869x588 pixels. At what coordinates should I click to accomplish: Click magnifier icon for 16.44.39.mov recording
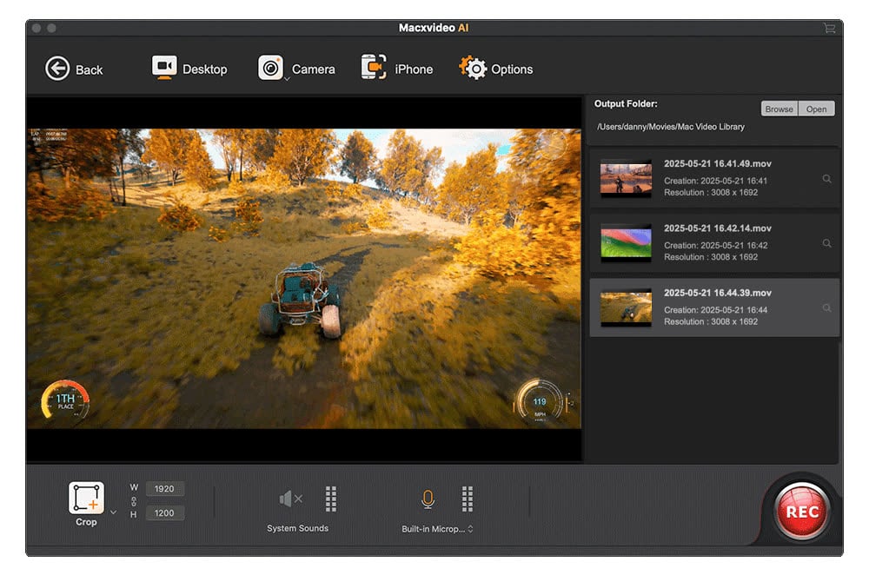(827, 307)
